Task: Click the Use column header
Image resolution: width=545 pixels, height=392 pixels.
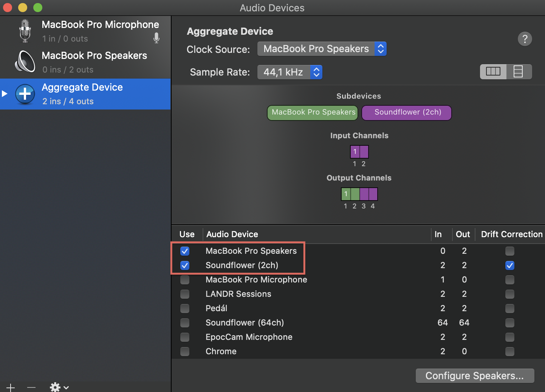Action: (187, 234)
